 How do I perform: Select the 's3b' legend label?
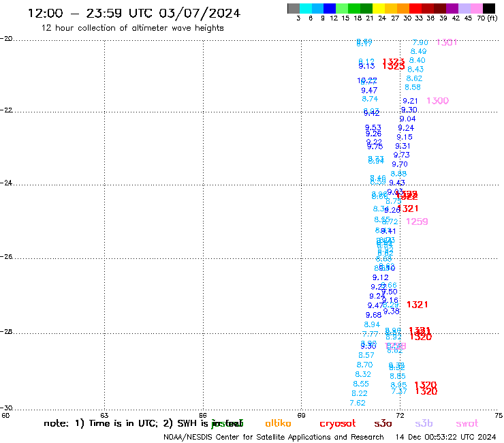point(424,423)
